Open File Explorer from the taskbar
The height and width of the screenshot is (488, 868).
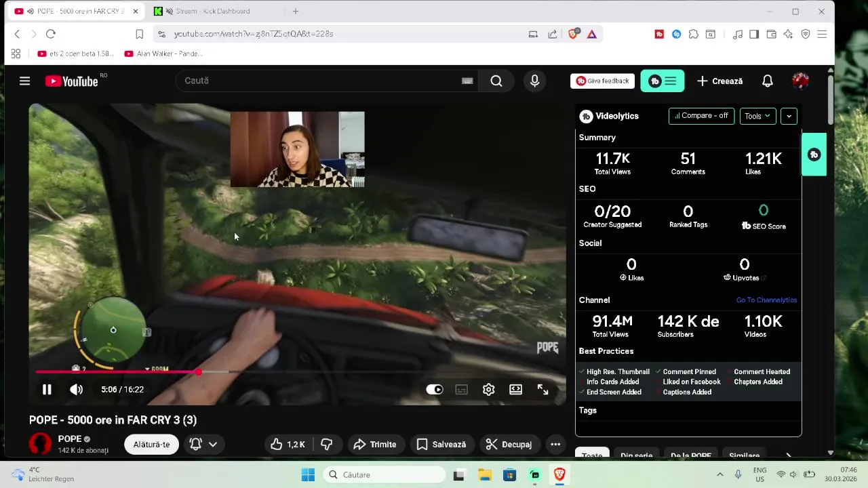click(x=485, y=475)
